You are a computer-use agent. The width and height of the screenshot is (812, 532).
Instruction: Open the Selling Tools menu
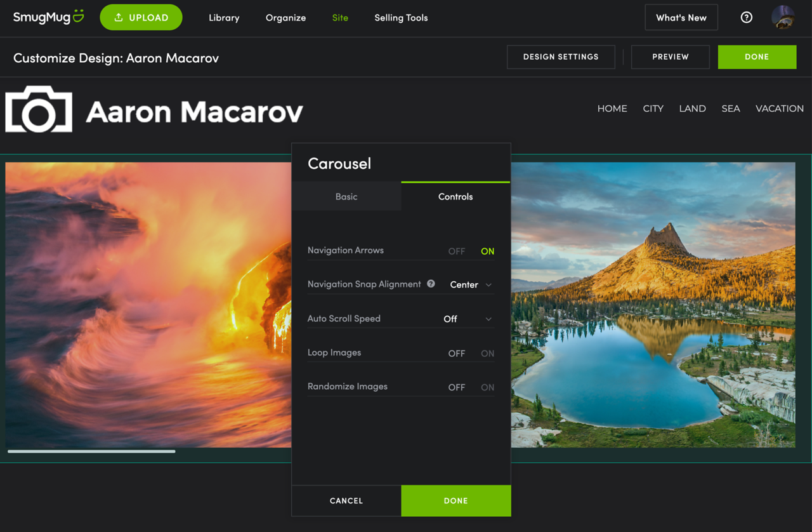click(401, 18)
